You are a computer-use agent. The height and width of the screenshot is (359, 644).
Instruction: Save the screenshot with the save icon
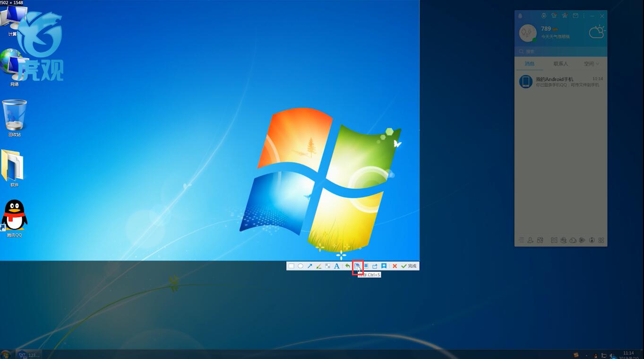point(357,266)
